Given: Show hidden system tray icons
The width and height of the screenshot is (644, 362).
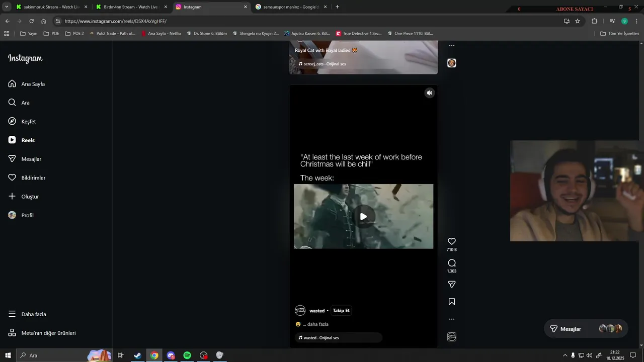Looking at the screenshot, I should (565, 355).
